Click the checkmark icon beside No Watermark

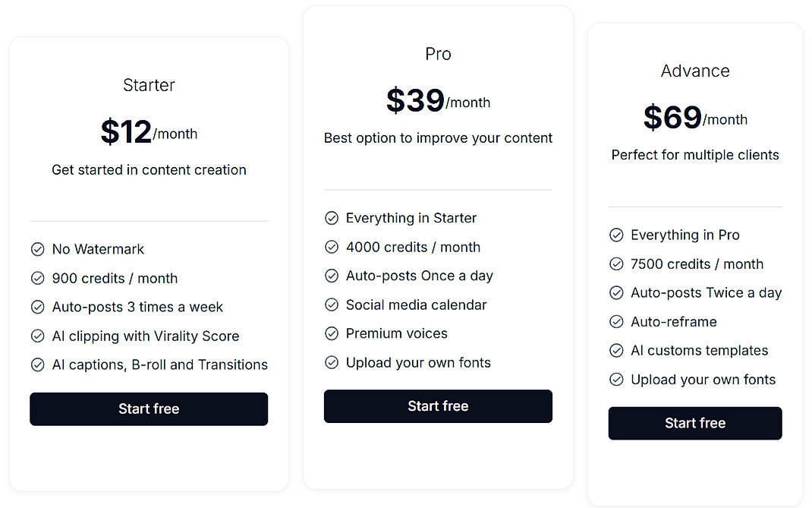point(38,249)
